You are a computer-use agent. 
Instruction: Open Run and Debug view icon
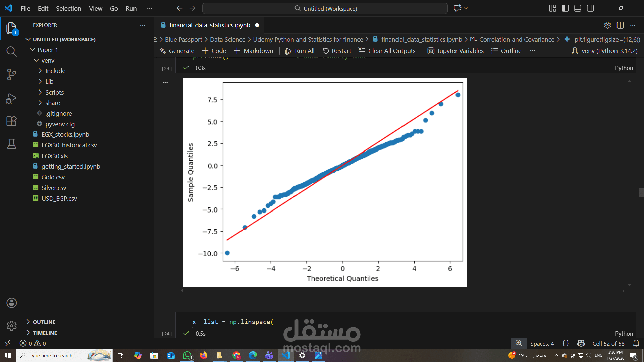pos(11,98)
